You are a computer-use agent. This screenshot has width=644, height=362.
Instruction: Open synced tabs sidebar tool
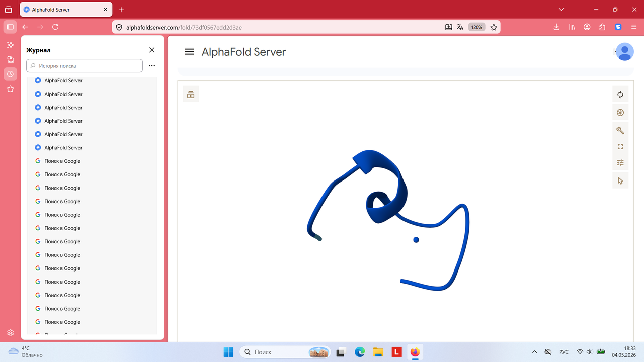pyautogui.click(x=10, y=60)
